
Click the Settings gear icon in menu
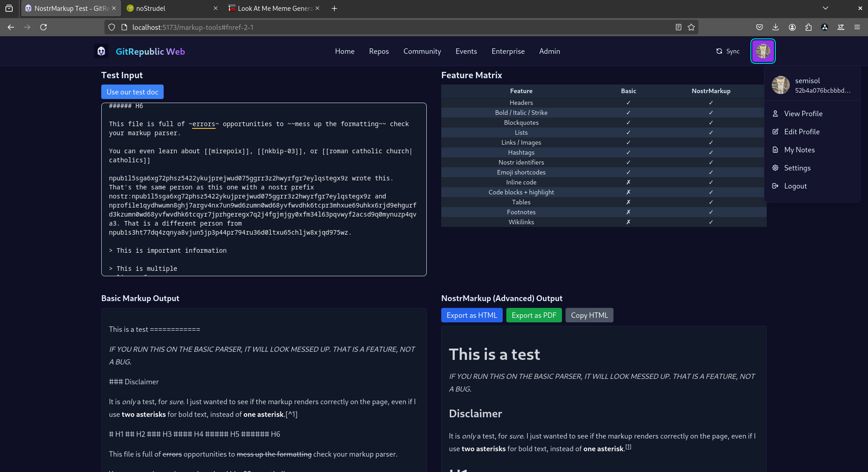(x=775, y=168)
